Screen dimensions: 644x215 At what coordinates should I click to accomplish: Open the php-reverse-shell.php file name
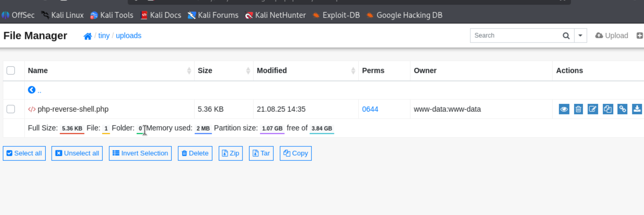[x=73, y=109]
